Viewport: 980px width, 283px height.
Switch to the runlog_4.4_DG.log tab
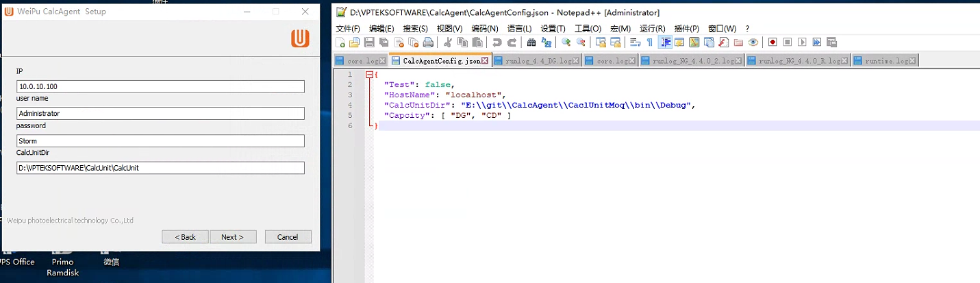pos(536,61)
